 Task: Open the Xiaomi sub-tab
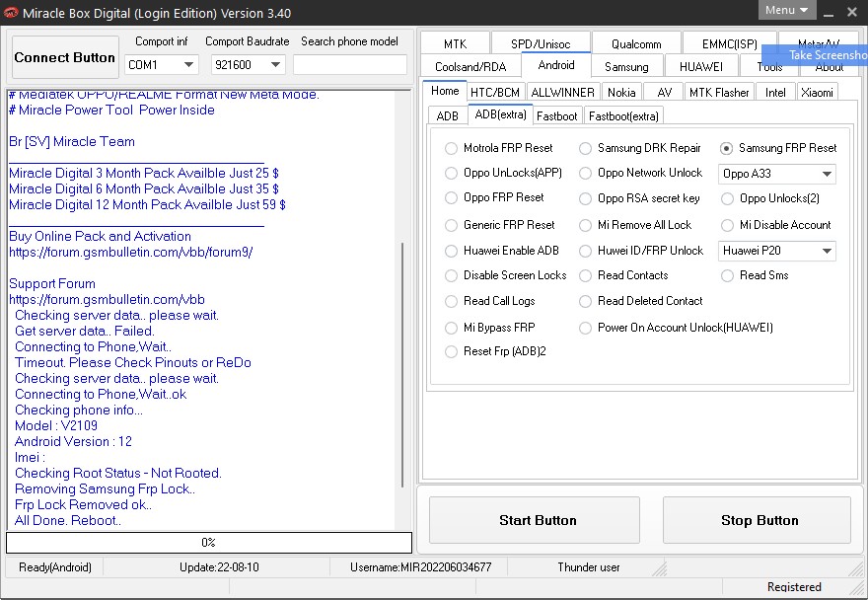point(817,92)
